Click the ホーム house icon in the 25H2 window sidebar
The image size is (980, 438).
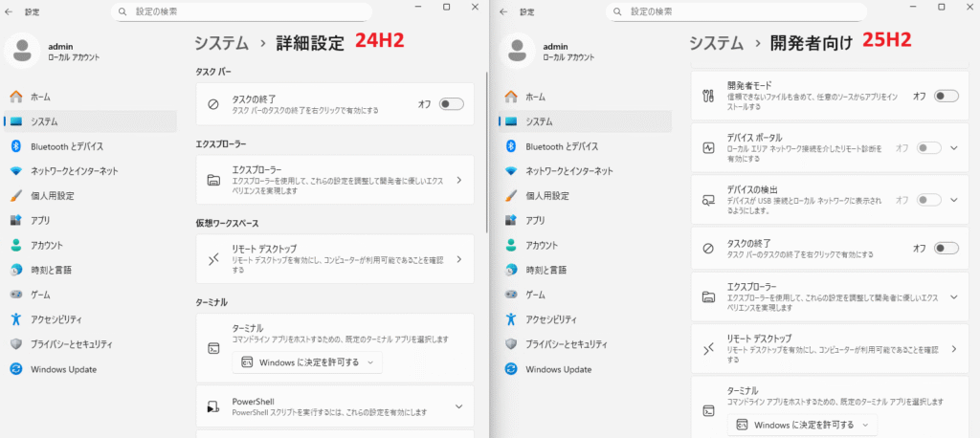pos(510,97)
